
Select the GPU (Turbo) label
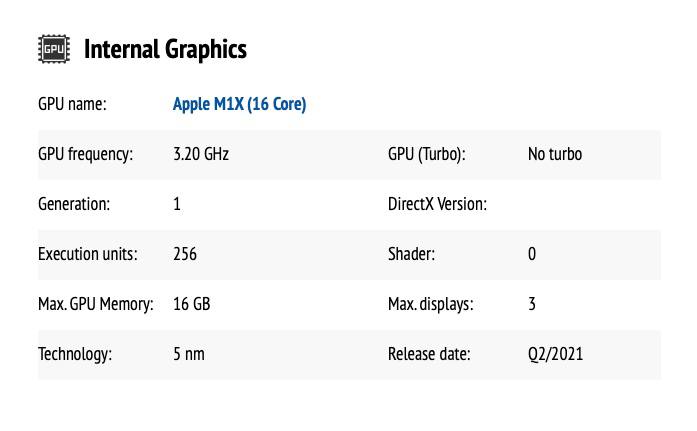427,155
